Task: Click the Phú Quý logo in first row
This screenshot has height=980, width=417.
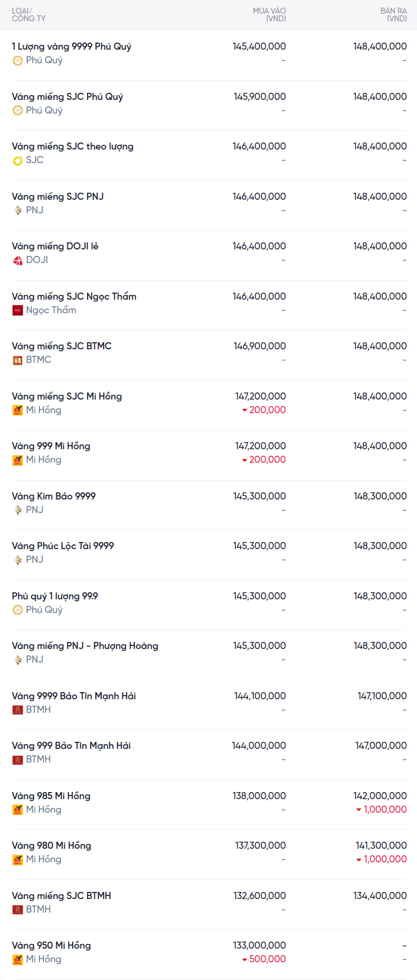Action: tap(18, 60)
